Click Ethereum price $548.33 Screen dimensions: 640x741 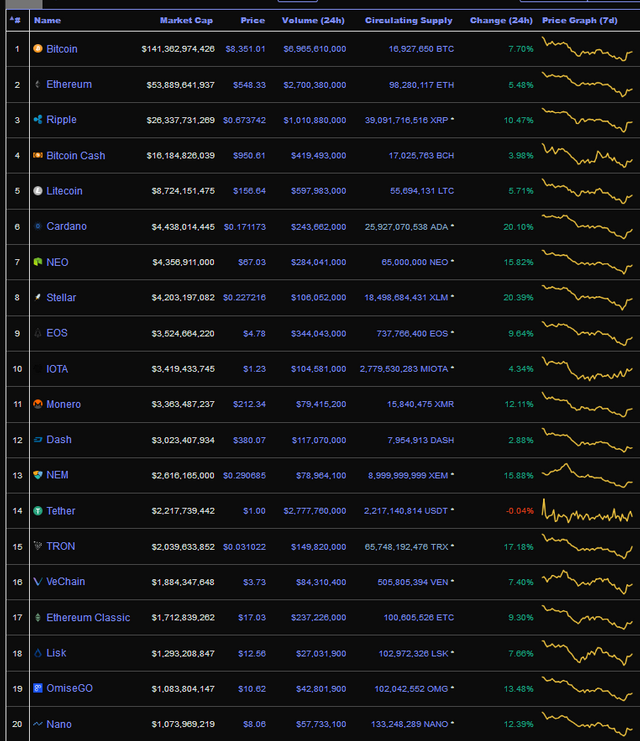click(249, 85)
